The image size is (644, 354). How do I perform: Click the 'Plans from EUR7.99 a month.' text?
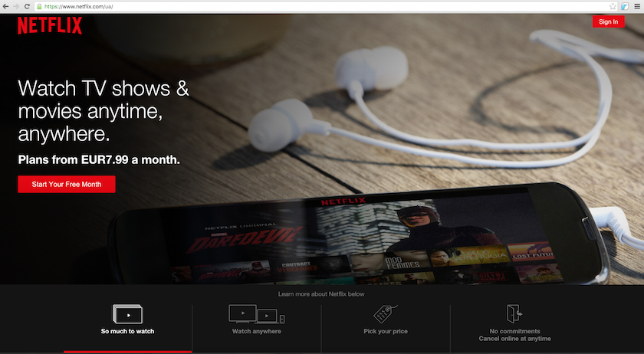(x=99, y=159)
